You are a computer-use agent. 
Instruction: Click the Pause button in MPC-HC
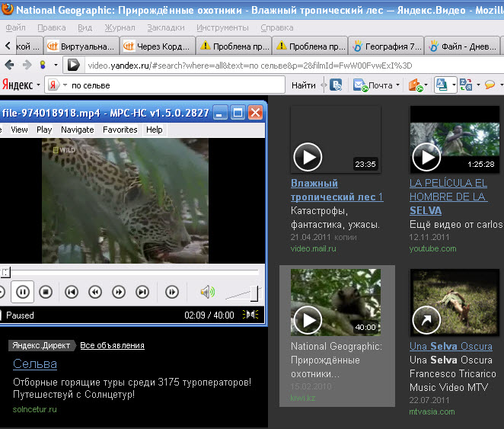click(x=22, y=292)
